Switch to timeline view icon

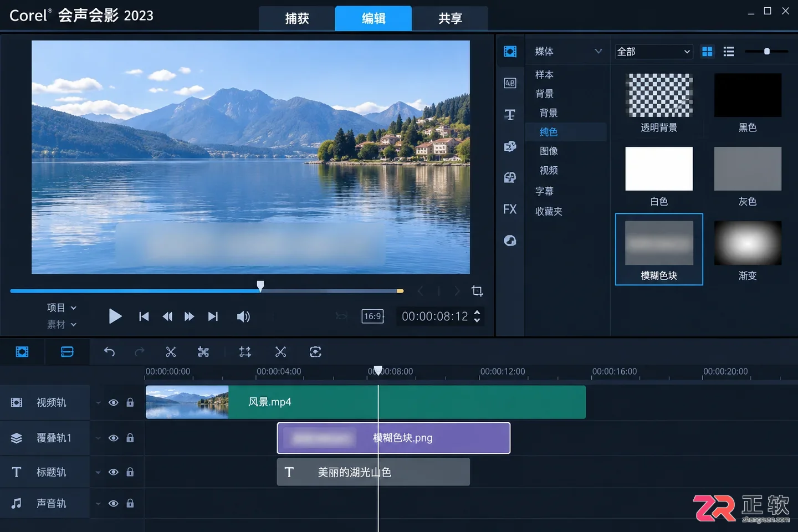(x=67, y=352)
